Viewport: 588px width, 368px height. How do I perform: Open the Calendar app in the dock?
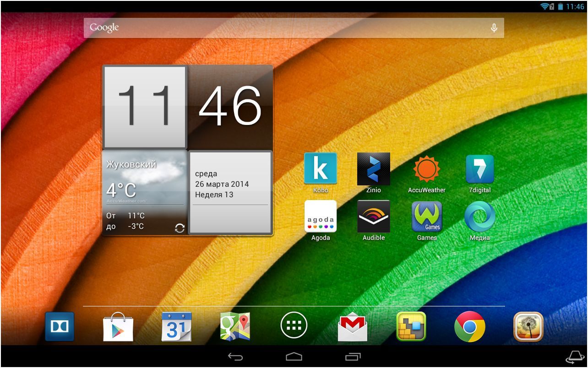(176, 326)
